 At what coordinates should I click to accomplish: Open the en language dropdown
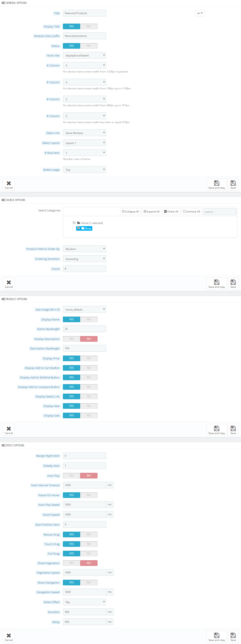(x=200, y=13)
